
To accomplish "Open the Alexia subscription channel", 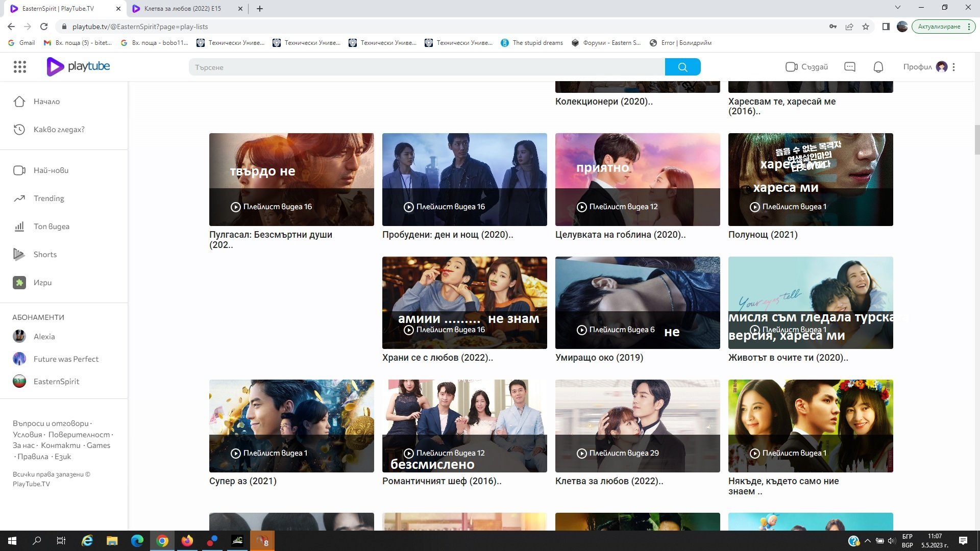I will pyautogui.click(x=44, y=337).
